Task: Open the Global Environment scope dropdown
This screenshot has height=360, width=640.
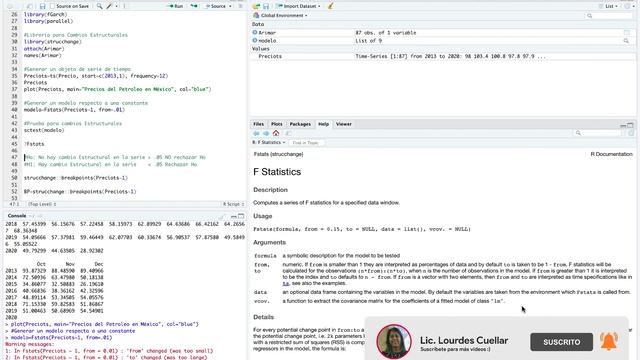Action: pyautogui.click(x=280, y=16)
